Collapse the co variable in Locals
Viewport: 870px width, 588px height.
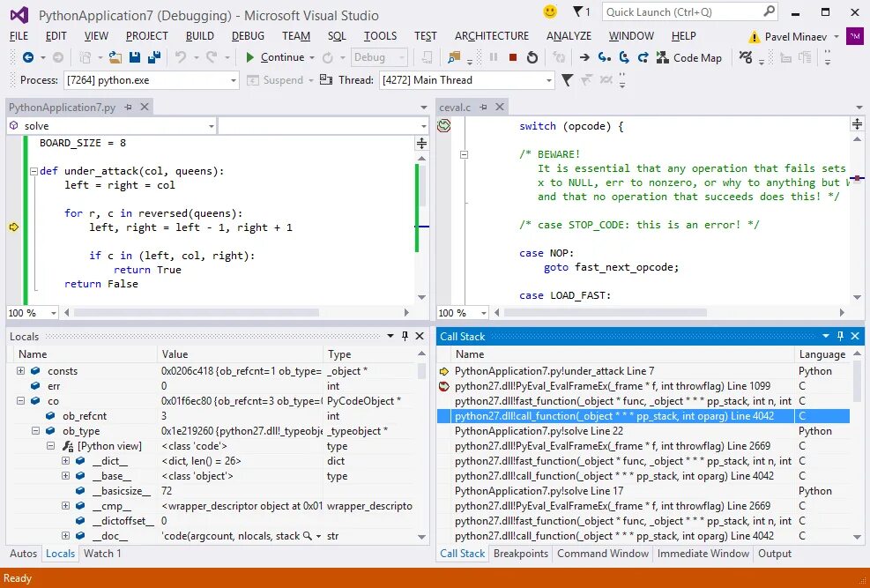pos(20,400)
